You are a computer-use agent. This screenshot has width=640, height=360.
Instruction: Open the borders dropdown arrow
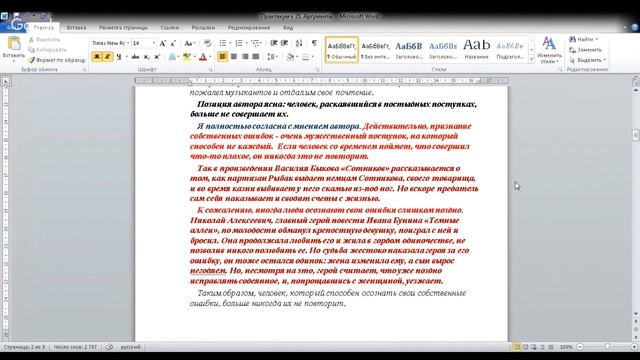coord(313,57)
